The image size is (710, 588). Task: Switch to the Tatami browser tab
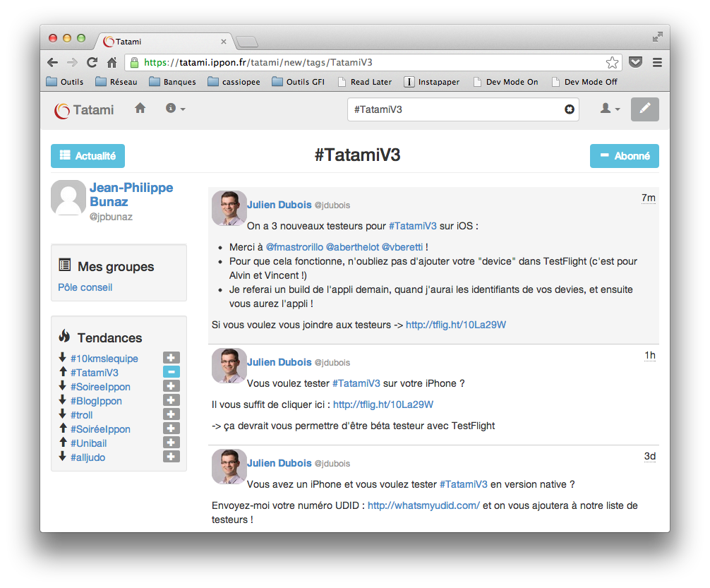(x=162, y=42)
